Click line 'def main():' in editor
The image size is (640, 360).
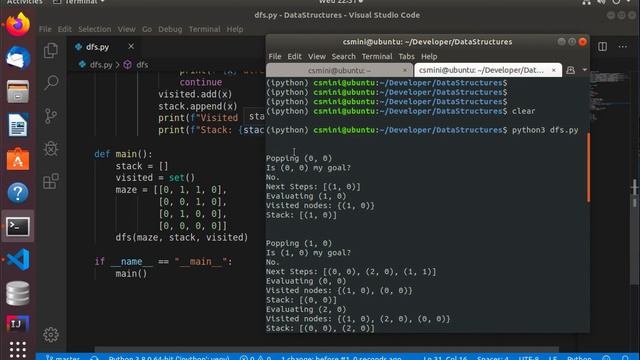coord(123,154)
